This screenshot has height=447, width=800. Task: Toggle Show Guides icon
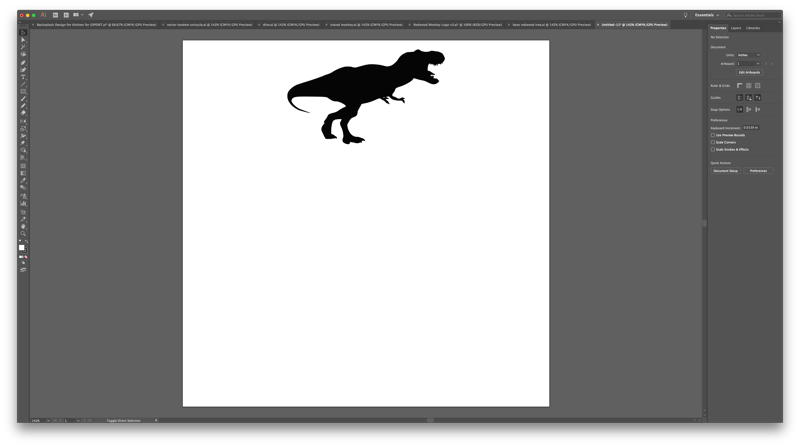pyautogui.click(x=740, y=97)
